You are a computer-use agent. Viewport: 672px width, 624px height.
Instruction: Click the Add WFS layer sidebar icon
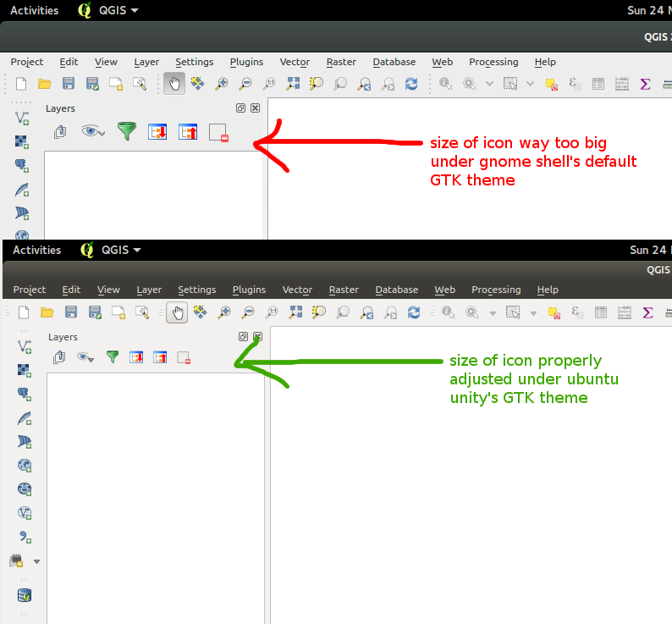pos(25,513)
